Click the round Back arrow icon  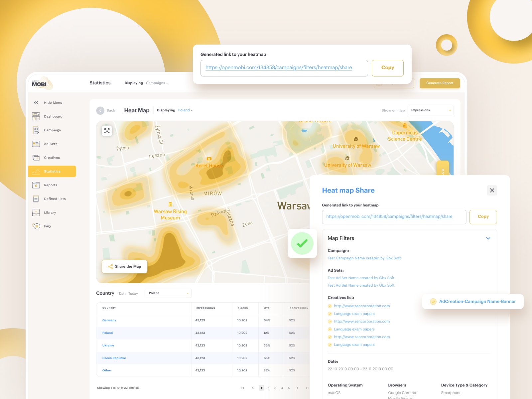coord(100,110)
